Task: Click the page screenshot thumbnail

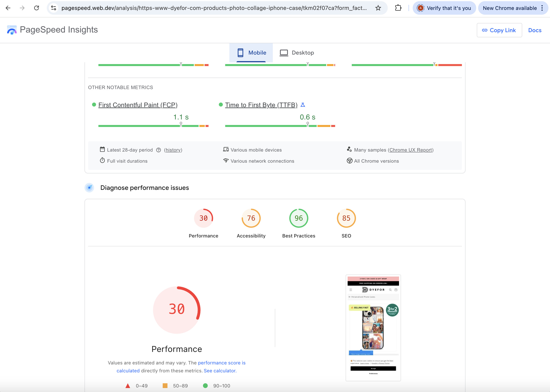Action: coord(373,328)
